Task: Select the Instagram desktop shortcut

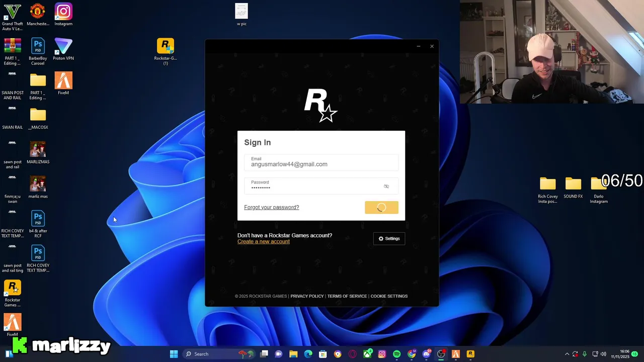Action: click(63, 15)
